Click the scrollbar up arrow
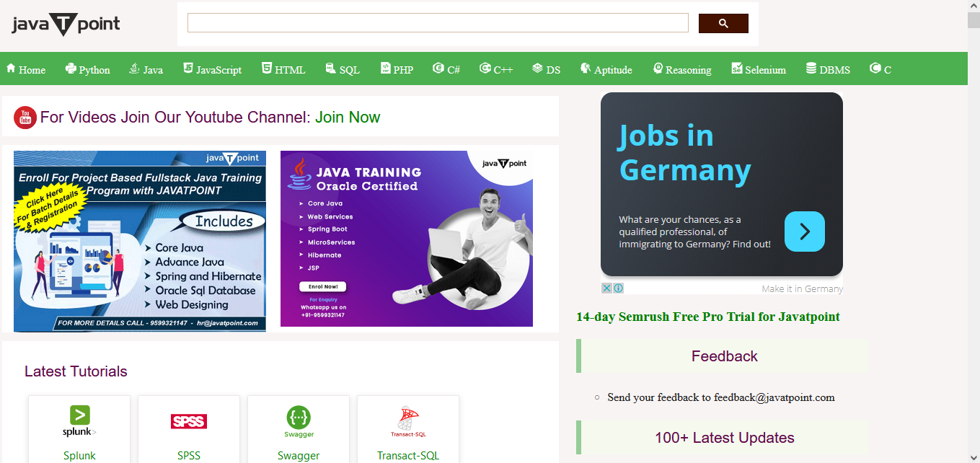Viewport: 980px width, 463px height. coord(974,6)
